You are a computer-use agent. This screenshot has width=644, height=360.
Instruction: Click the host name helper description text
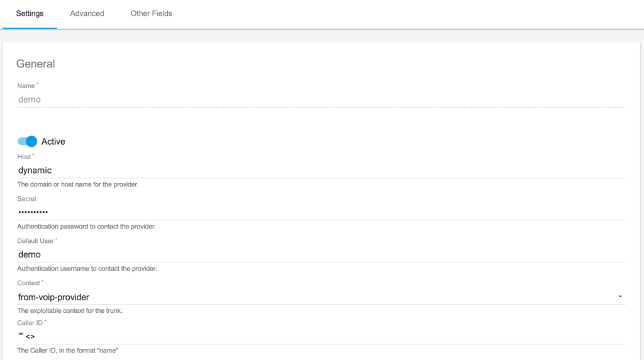pyautogui.click(x=78, y=184)
